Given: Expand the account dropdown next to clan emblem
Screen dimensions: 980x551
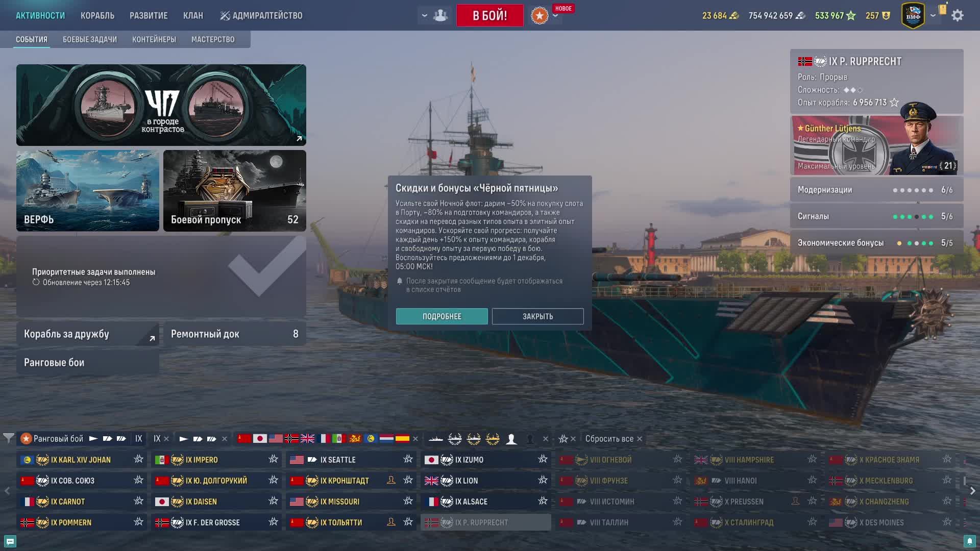Looking at the screenshot, I should coord(933,16).
